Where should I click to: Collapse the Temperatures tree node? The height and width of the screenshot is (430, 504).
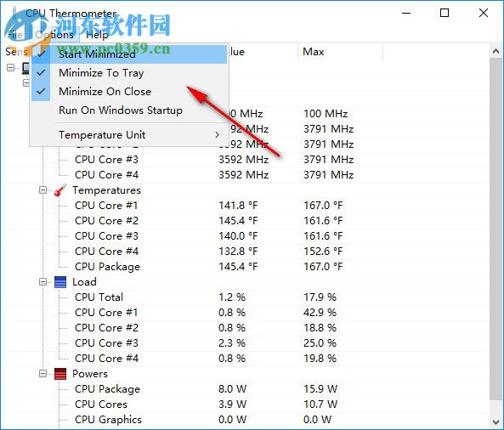(x=42, y=190)
